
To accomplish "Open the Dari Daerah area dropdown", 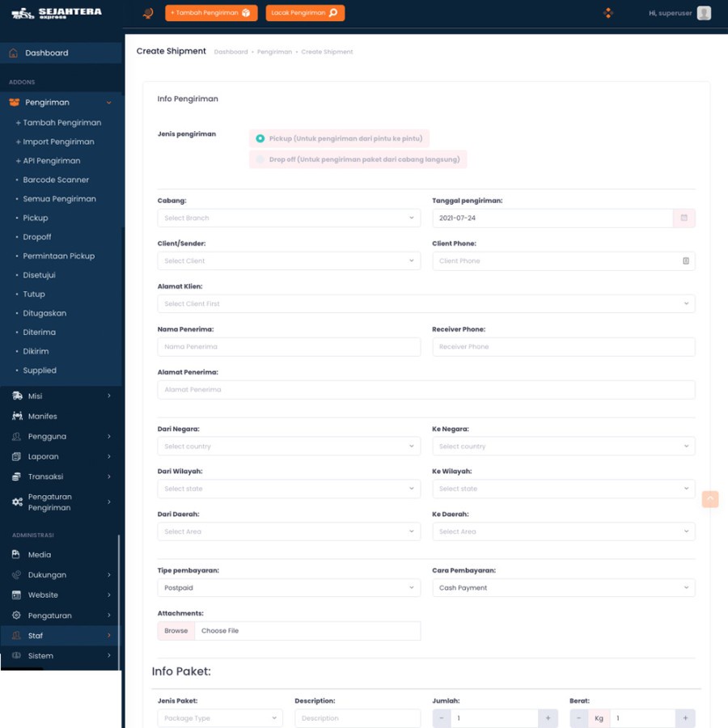I will [289, 531].
